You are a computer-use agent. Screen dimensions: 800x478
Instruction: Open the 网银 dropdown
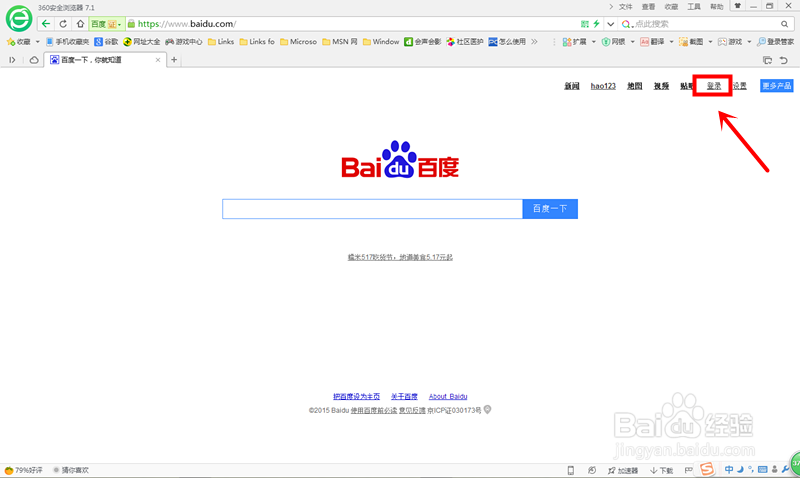coord(618,42)
